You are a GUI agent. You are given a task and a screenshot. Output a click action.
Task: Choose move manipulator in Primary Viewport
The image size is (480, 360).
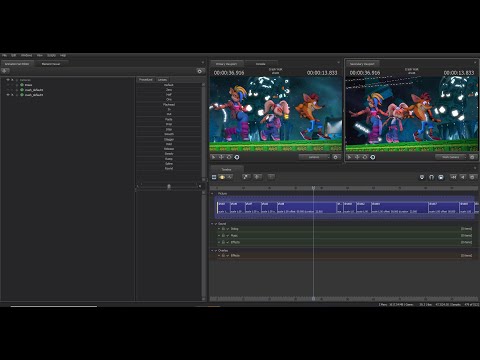coord(221,157)
